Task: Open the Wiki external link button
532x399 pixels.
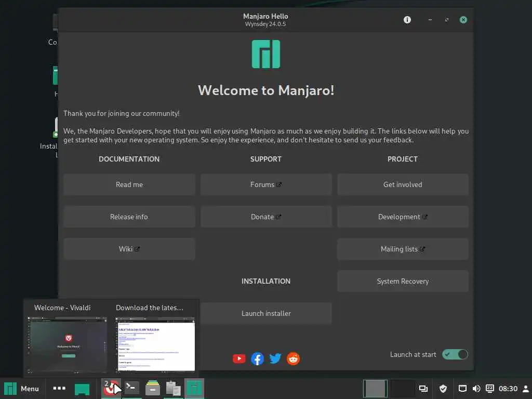Action: (129, 249)
